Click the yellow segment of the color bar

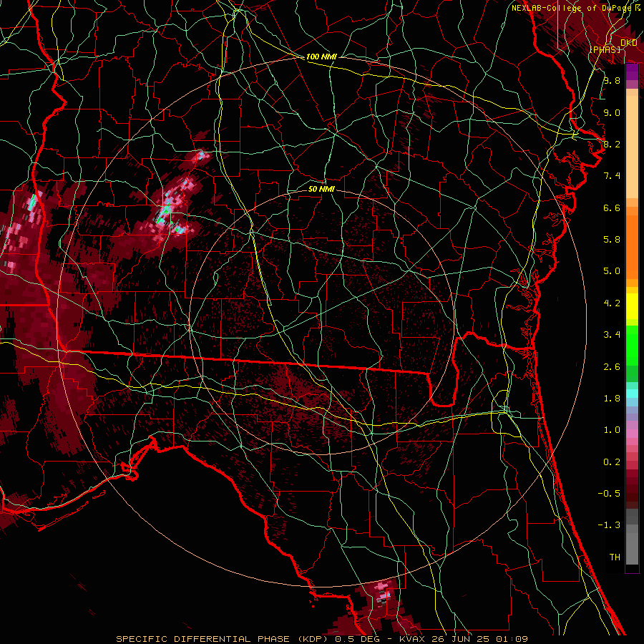(632, 306)
